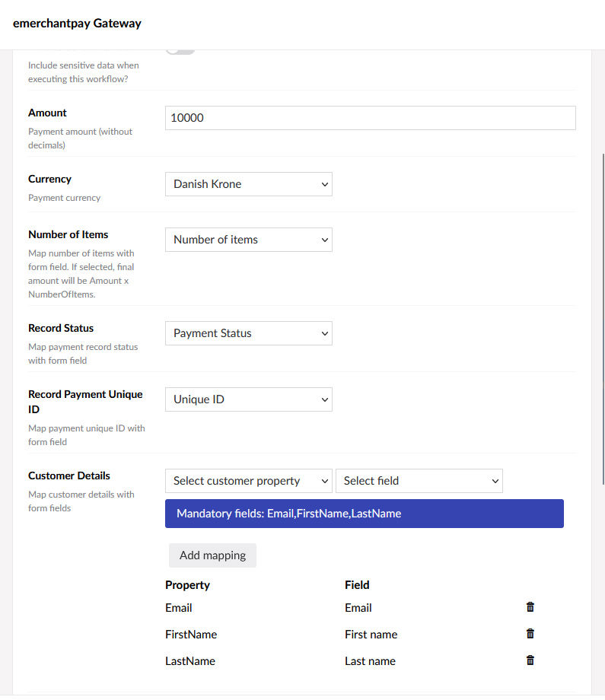Open the Unique ID dropdown
This screenshot has width=605, height=700.
249,399
